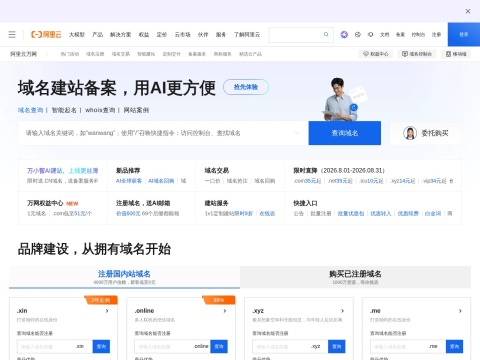
Task: Click 文档 in top bar
Action: 385,34
